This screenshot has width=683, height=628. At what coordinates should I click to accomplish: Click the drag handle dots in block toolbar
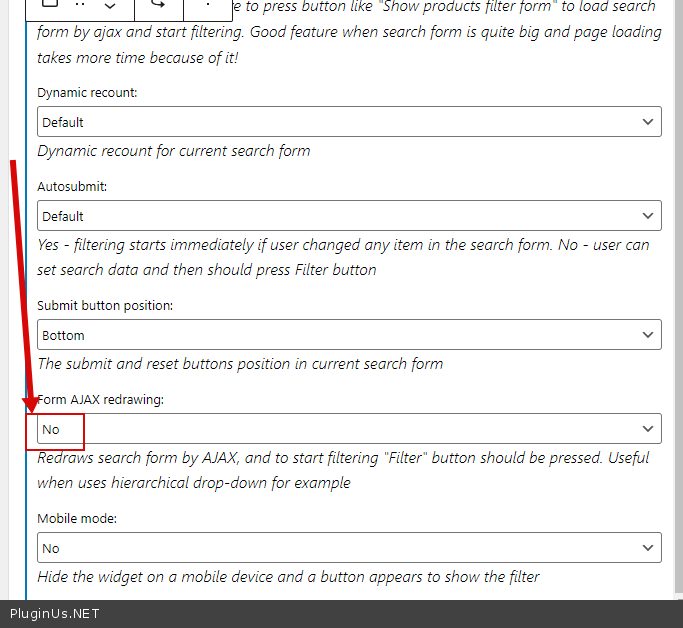tap(82, 5)
